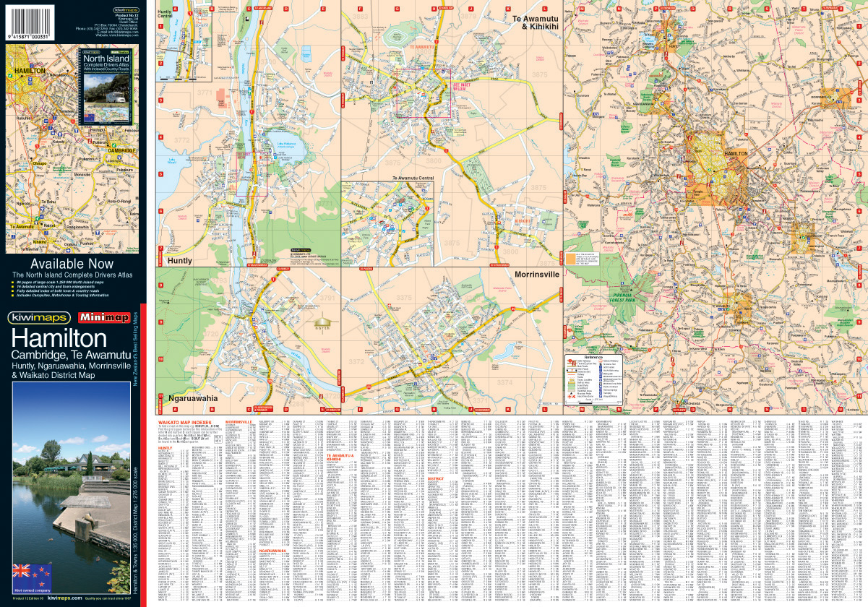
Task: Click the red Minimap logo
Action: click(104, 317)
